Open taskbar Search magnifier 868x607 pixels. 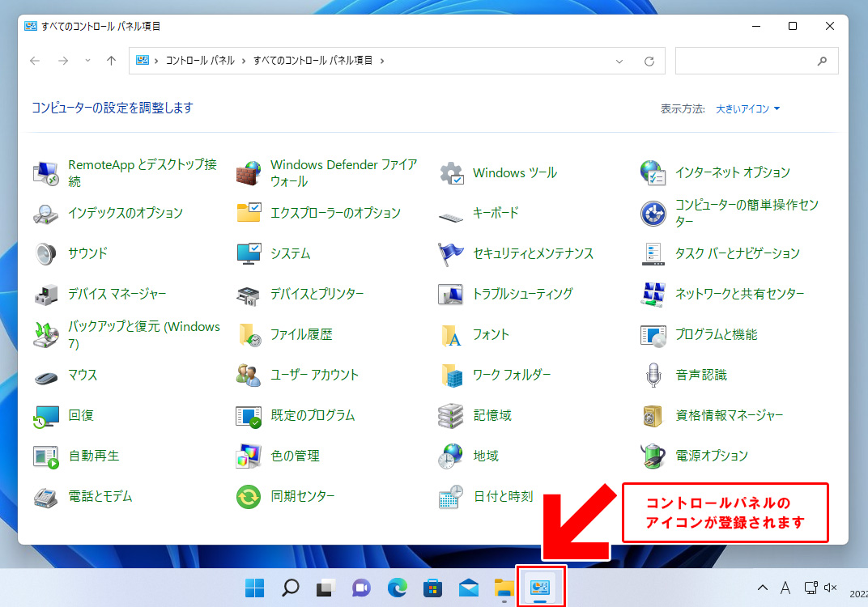tap(290, 588)
